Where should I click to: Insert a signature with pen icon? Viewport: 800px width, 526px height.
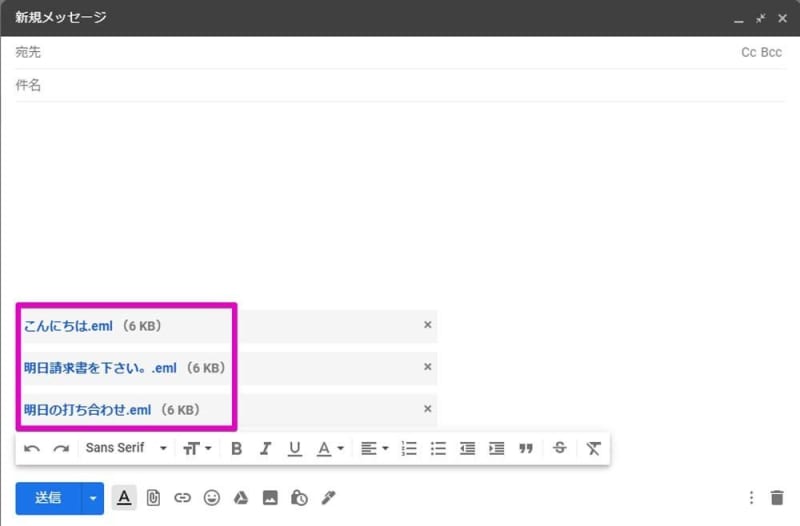point(328,497)
